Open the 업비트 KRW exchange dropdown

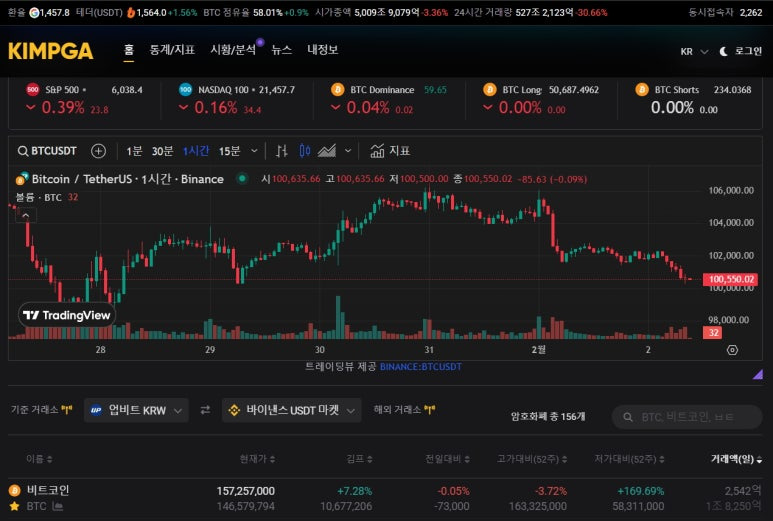coord(137,410)
